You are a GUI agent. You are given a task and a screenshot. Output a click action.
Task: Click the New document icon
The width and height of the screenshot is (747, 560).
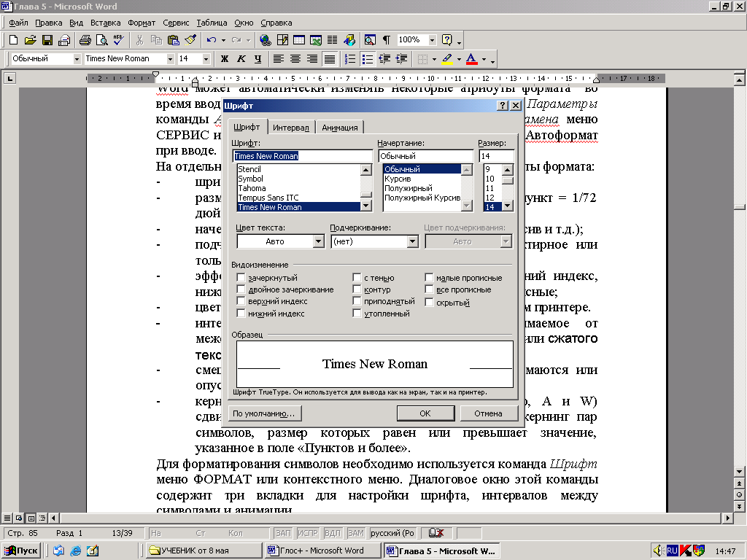(x=14, y=40)
